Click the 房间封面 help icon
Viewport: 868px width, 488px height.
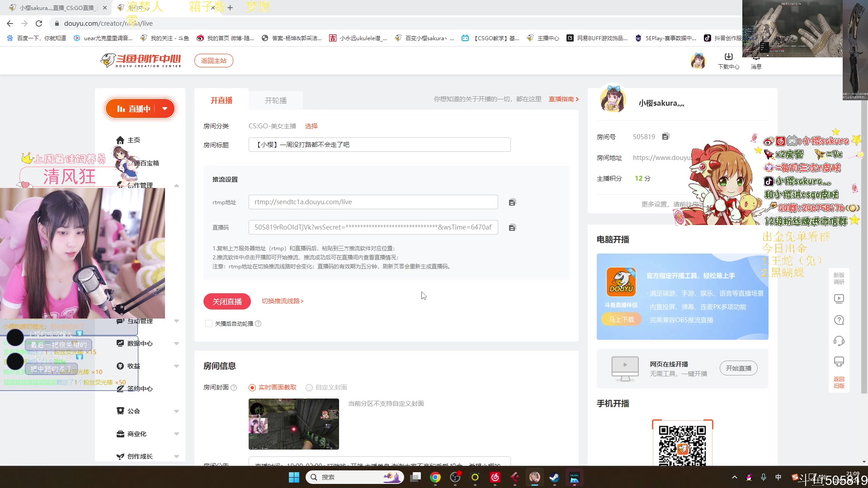tap(234, 388)
